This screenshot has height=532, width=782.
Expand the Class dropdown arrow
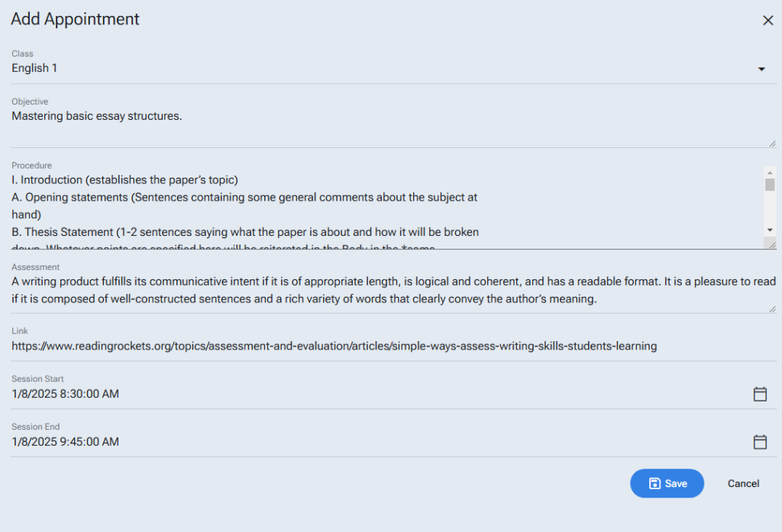pyautogui.click(x=761, y=69)
